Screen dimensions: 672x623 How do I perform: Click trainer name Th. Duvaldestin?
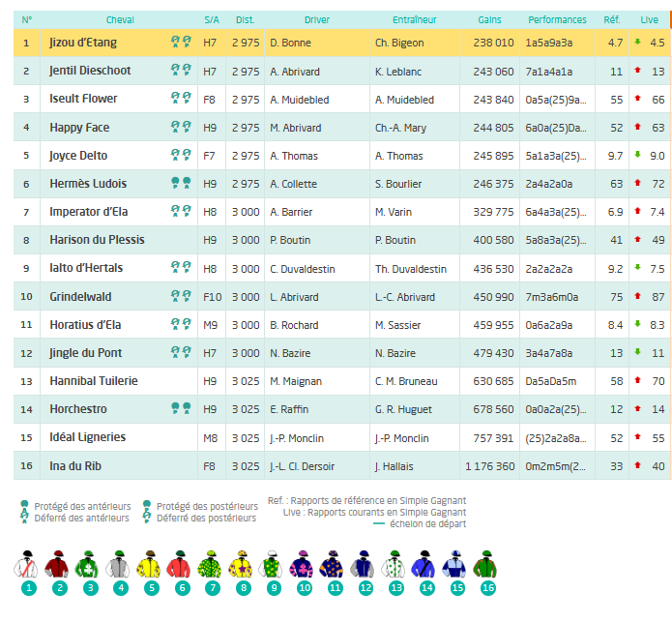coord(411,269)
